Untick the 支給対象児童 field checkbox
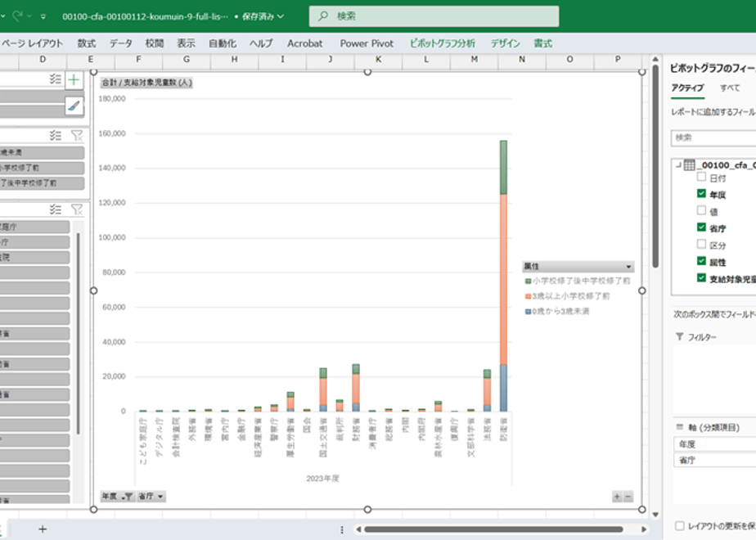The height and width of the screenshot is (540, 756). pyautogui.click(x=701, y=278)
